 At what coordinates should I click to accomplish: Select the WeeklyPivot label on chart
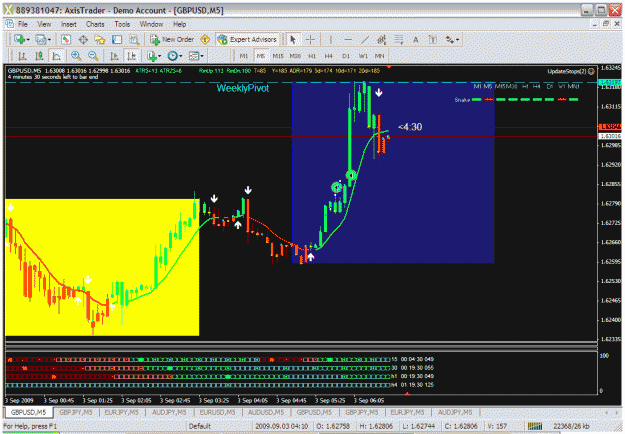243,88
